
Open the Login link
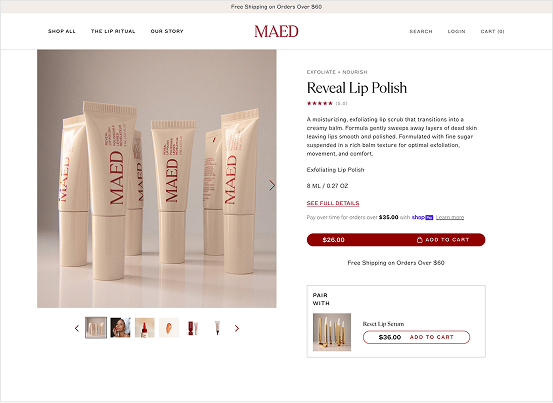[456, 31]
